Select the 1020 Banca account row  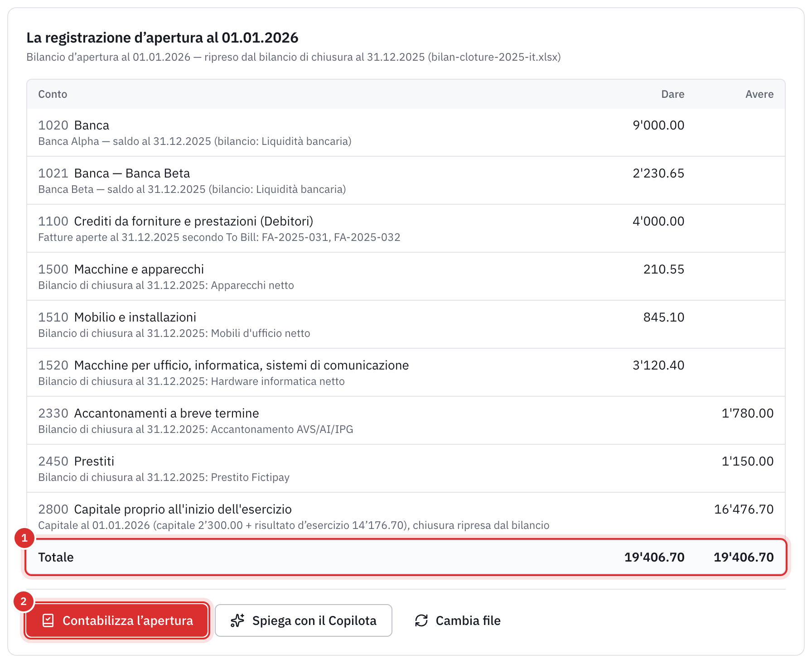(406, 132)
